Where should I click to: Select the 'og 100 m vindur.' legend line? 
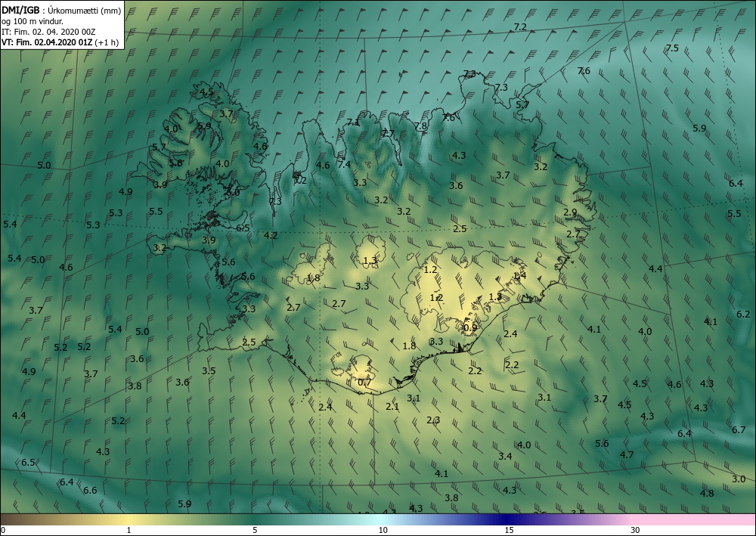click(33, 21)
